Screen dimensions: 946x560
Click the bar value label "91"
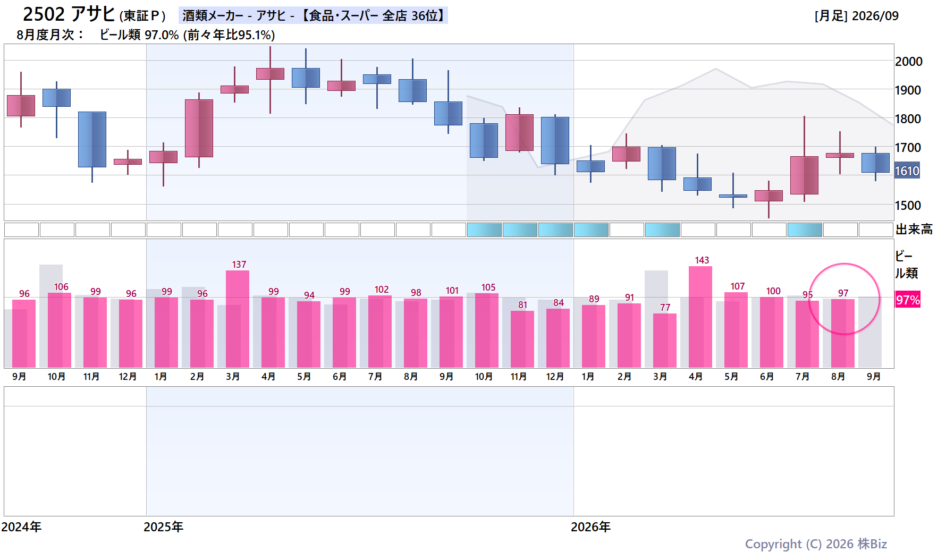pyautogui.click(x=630, y=298)
